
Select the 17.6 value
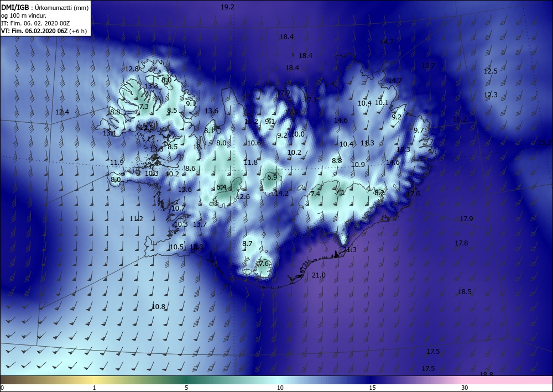click(413, 194)
